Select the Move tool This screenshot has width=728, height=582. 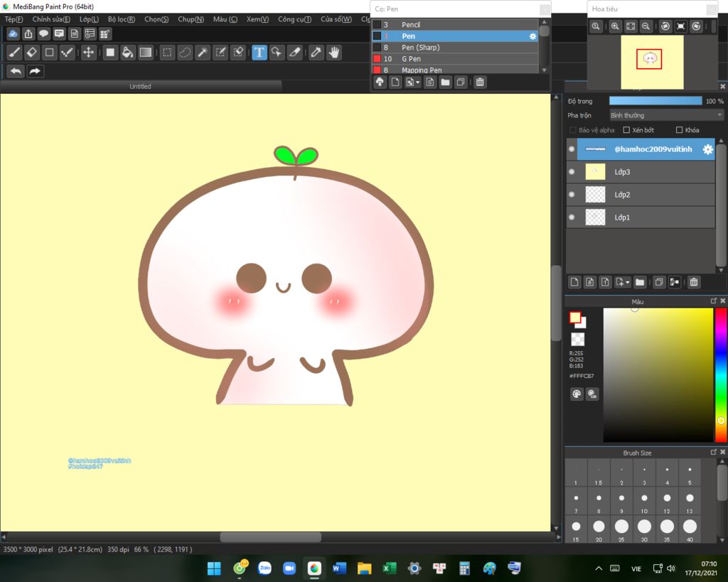88,53
